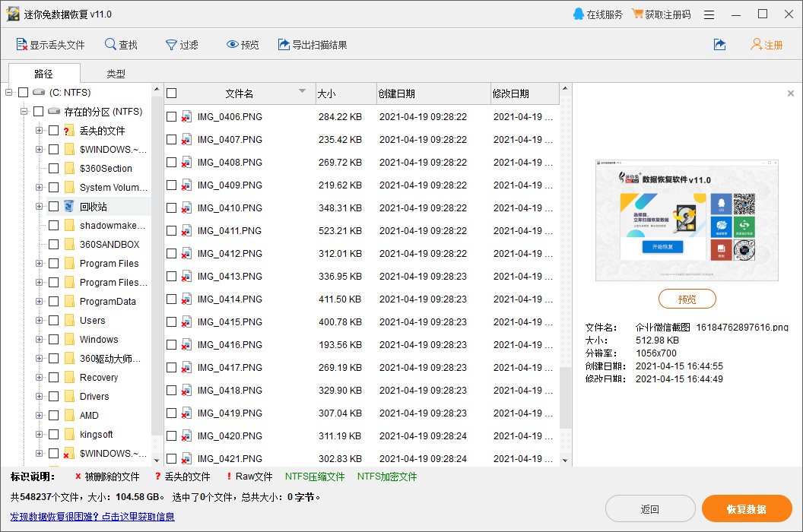
Task: Open the 显示丢失文件 filter tool
Action: coord(50,44)
